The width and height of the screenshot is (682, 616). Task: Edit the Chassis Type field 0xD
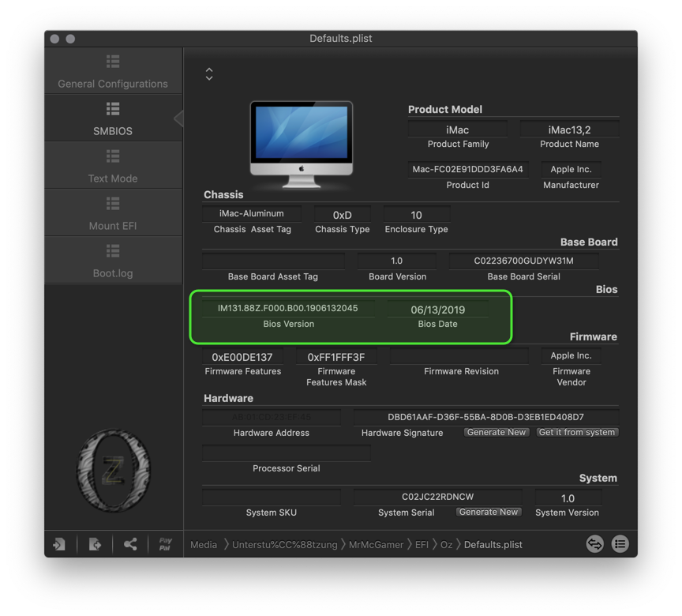(x=343, y=215)
